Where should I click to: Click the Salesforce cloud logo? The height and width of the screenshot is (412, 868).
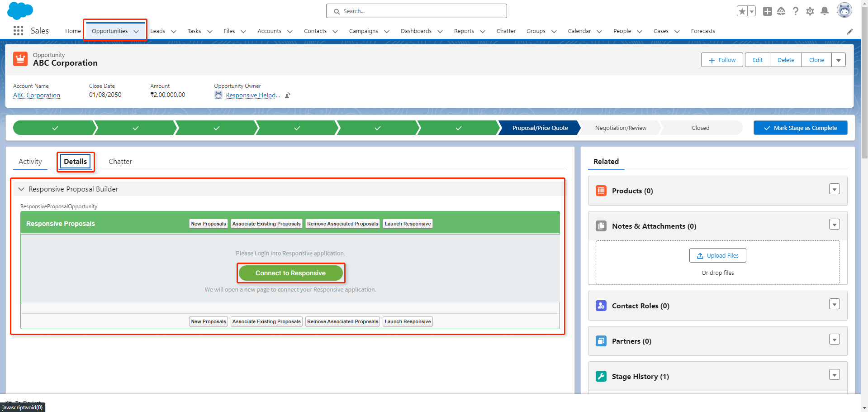(x=20, y=10)
